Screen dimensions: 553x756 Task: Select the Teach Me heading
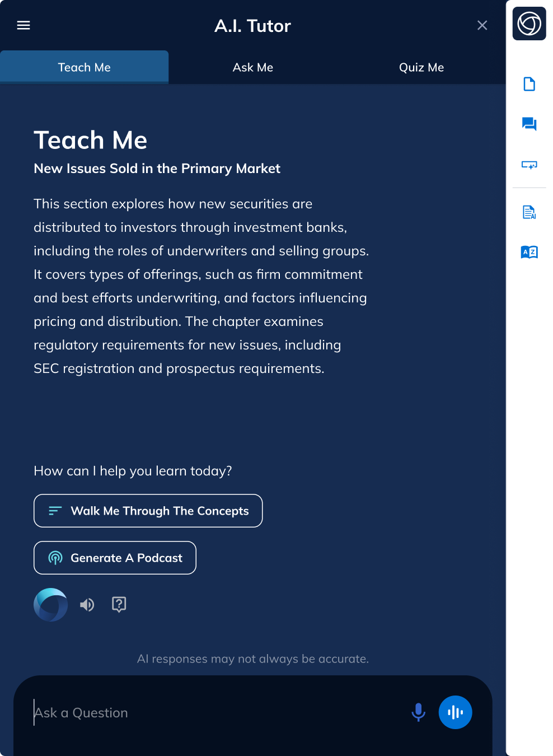tap(90, 141)
